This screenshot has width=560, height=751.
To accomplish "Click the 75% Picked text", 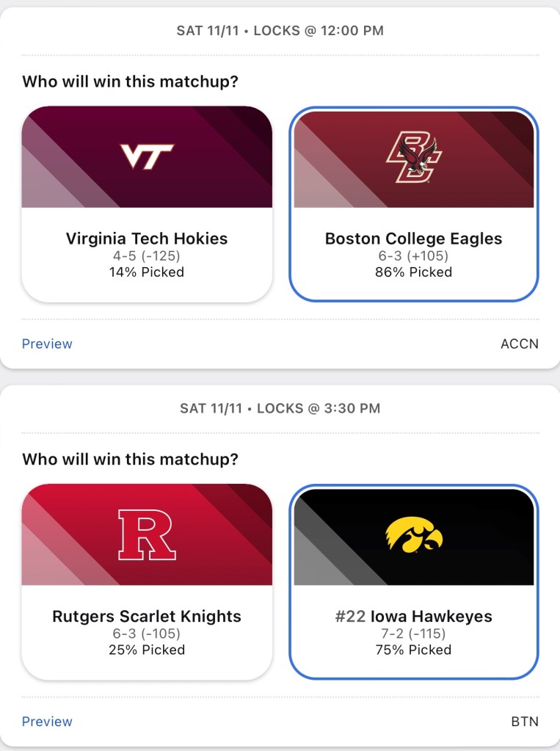I will coord(413,650).
